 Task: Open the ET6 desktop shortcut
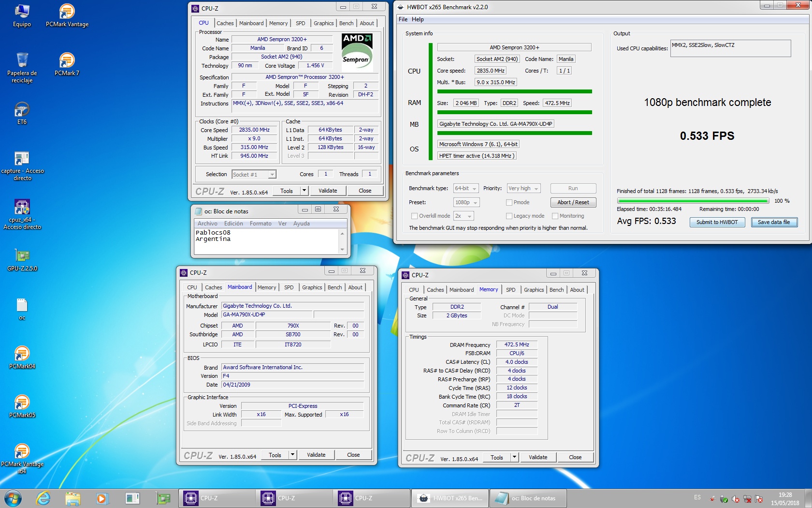click(x=22, y=113)
